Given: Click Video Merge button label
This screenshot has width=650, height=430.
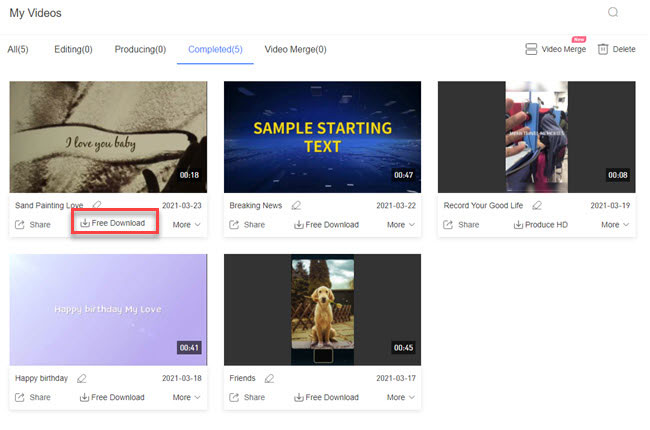Looking at the screenshot, I should pos(564,49).
